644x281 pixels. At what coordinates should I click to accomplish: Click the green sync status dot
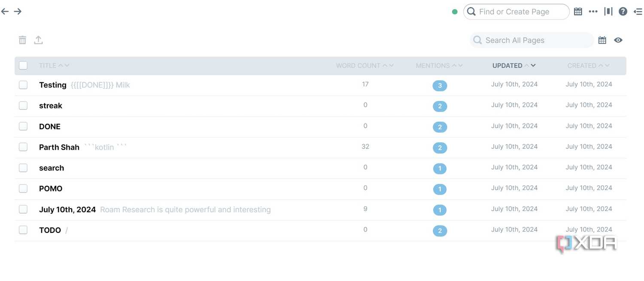tap(455, 12)
